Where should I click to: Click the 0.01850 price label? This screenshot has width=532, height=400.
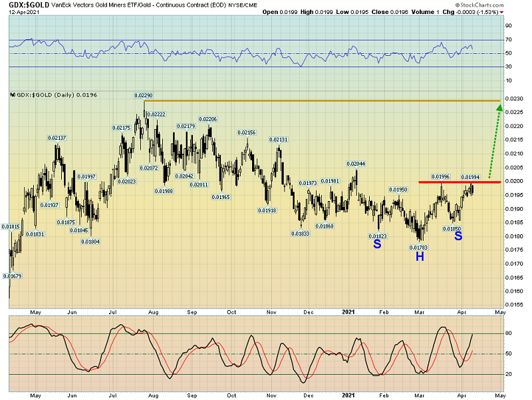click(x=452, y=229)
